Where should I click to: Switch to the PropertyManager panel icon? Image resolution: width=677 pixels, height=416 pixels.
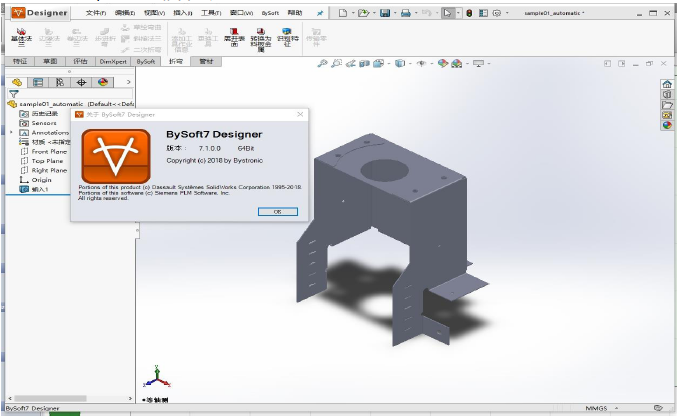[x=40, y=82]
